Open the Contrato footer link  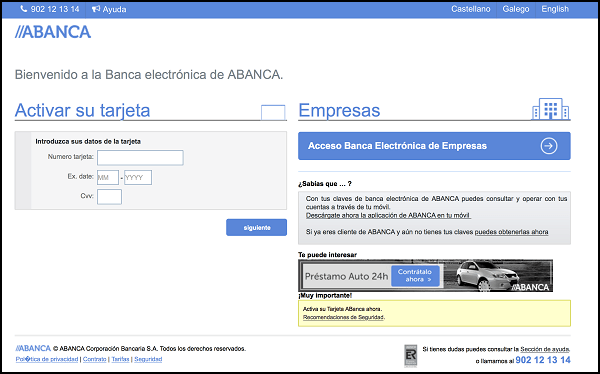click(x=95, y=359)
